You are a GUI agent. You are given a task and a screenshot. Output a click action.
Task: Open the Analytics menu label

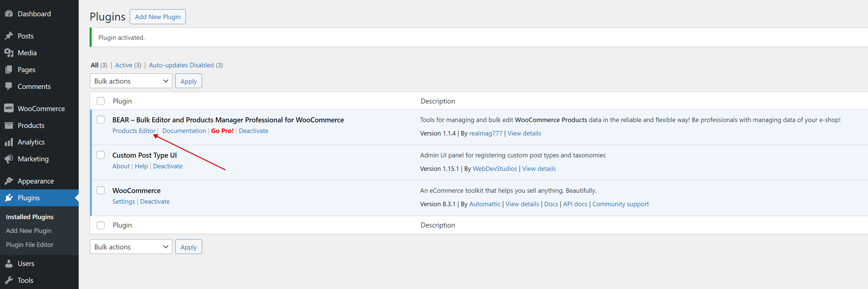[31, 142]
